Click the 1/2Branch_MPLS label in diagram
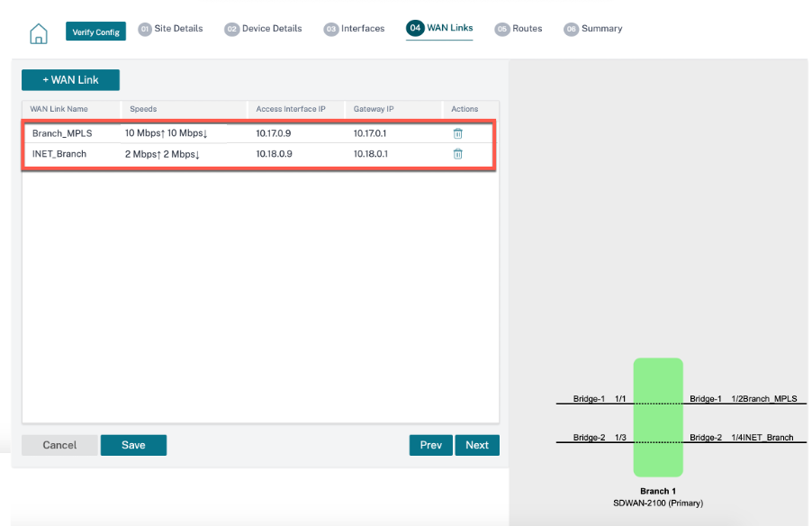 click(764, 398)
